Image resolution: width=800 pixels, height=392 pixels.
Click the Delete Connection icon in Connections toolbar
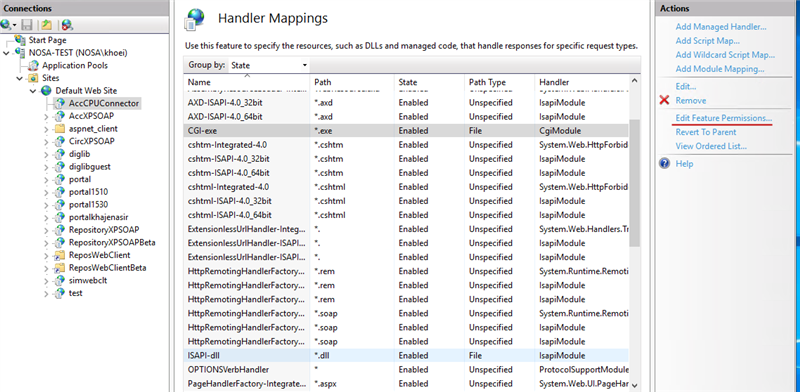pyautogui.click(x=67, y=24)
